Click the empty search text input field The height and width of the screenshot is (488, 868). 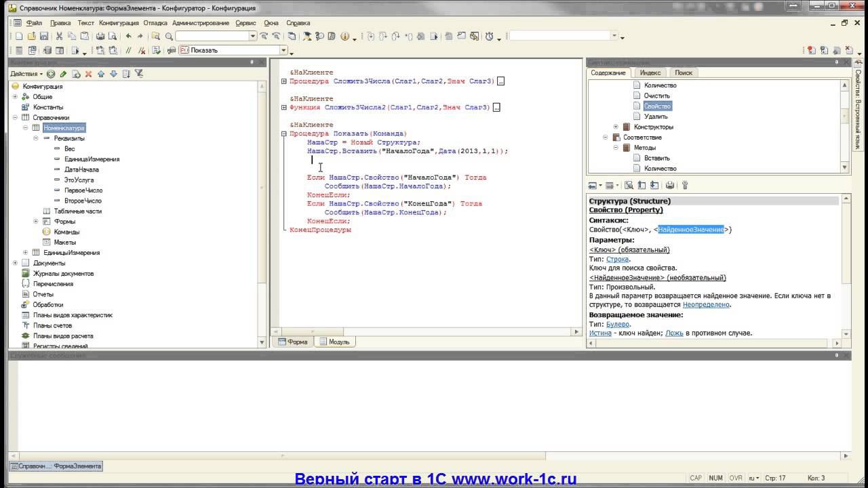coord(212,36)
